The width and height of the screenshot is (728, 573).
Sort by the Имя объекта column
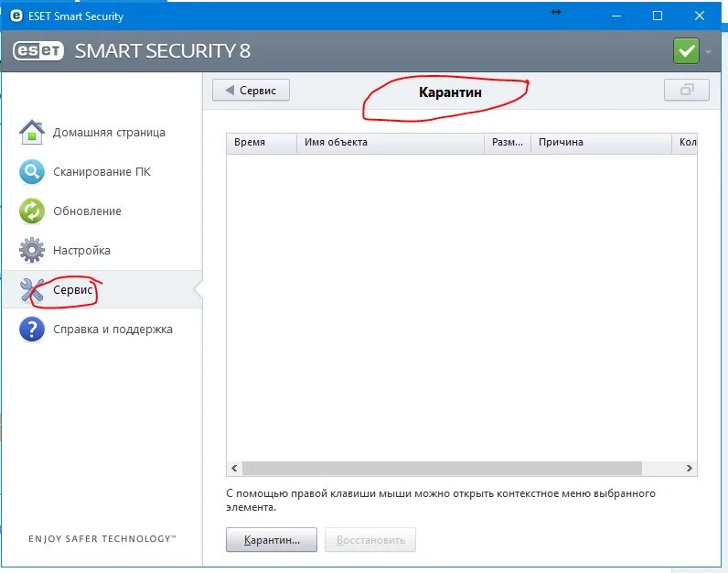point(391,143)
